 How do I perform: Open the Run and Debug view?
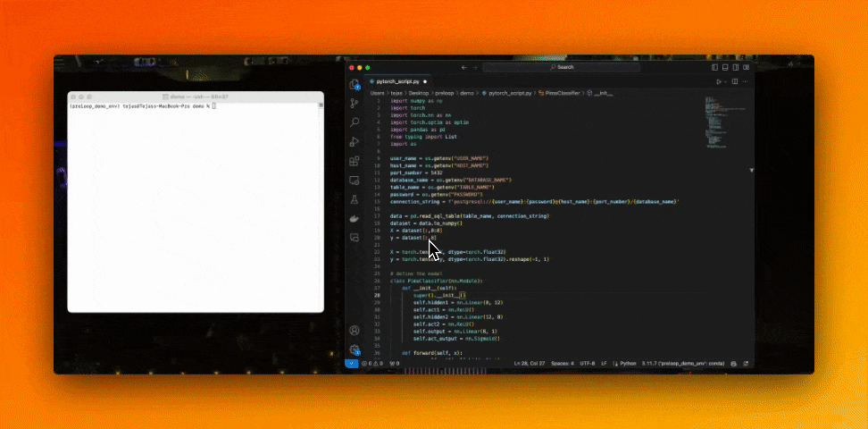355,141
